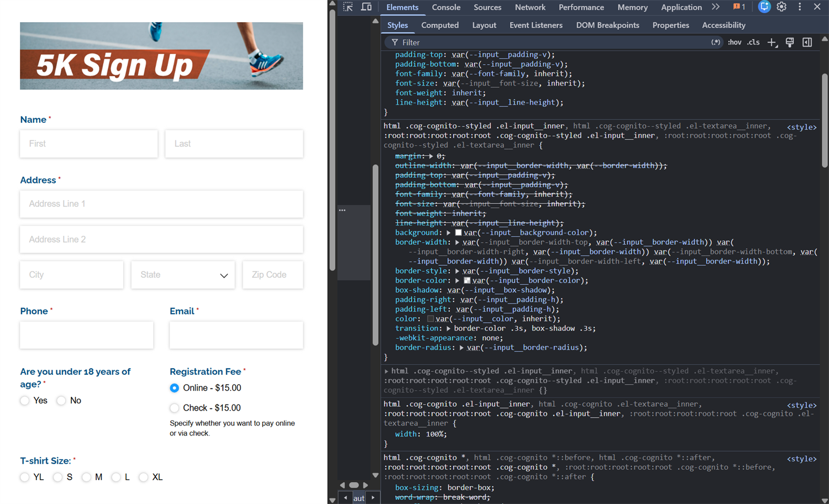This screenshot has width=829, height=504.
Task: Click the ellipsis icon in the DOM tree gutter
Action: pos(343,210)
